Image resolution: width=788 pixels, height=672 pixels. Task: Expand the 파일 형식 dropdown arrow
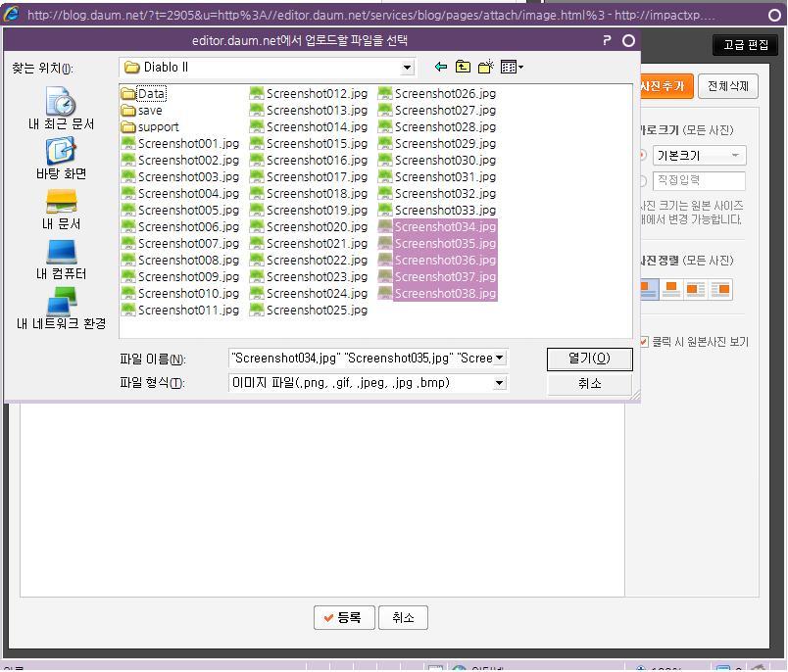pos(500,383)
